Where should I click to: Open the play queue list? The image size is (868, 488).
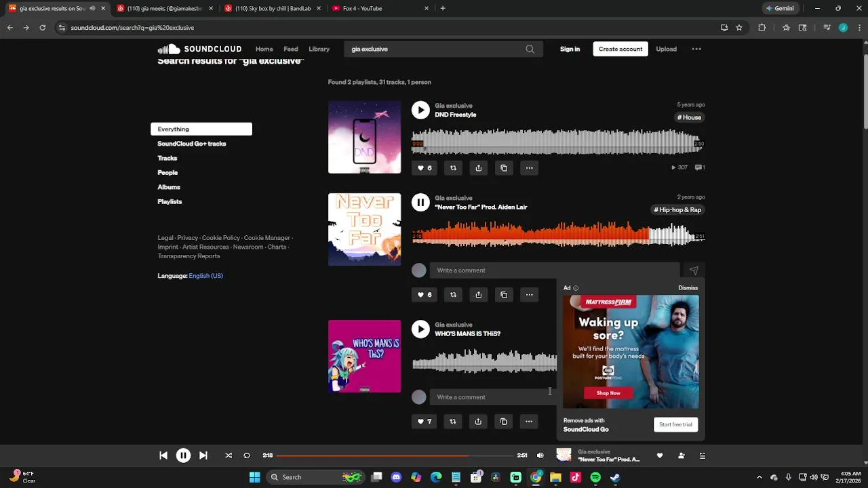(x=703, y=455)
